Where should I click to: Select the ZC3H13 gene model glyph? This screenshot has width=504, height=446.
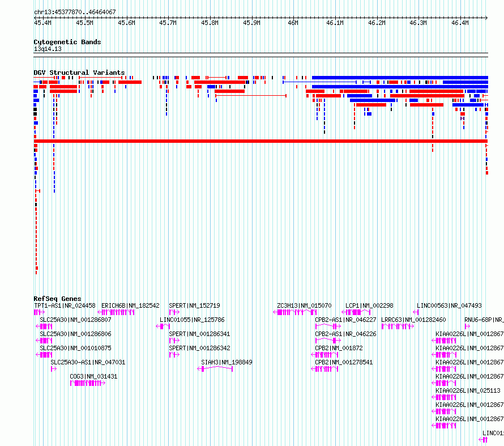(295, 312)
